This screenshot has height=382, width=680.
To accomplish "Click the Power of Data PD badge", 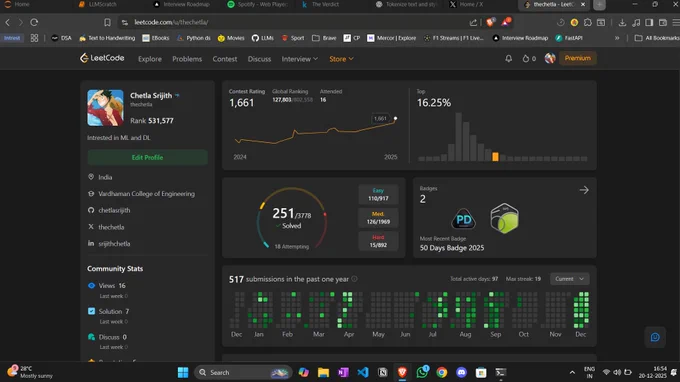I will tap(463, 219).
